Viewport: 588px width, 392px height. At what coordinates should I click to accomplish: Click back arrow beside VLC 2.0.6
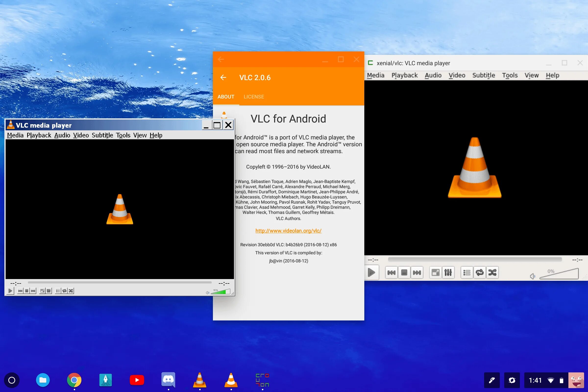coord(223,77)
